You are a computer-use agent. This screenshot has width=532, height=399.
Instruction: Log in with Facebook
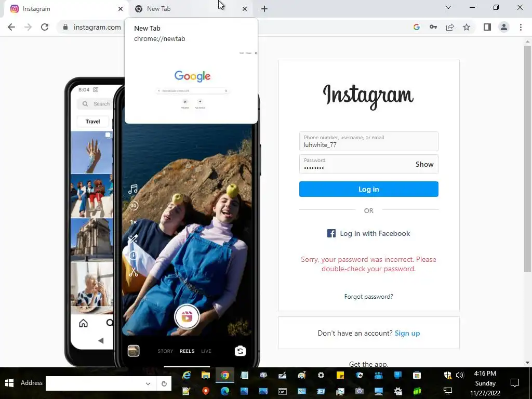369,233
